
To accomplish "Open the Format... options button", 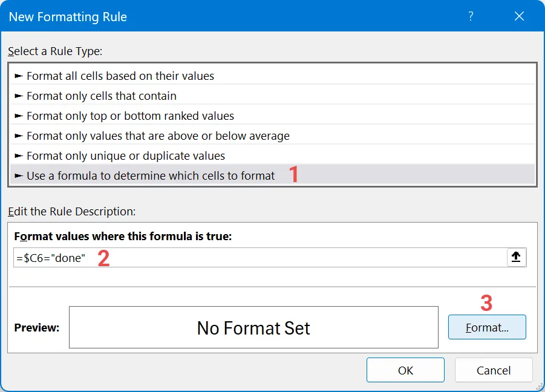I will pos(487,327).
